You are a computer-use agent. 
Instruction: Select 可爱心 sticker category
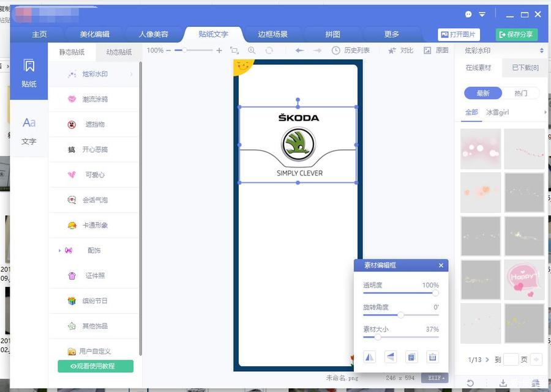pyautogui.click(x=94, y=175)
